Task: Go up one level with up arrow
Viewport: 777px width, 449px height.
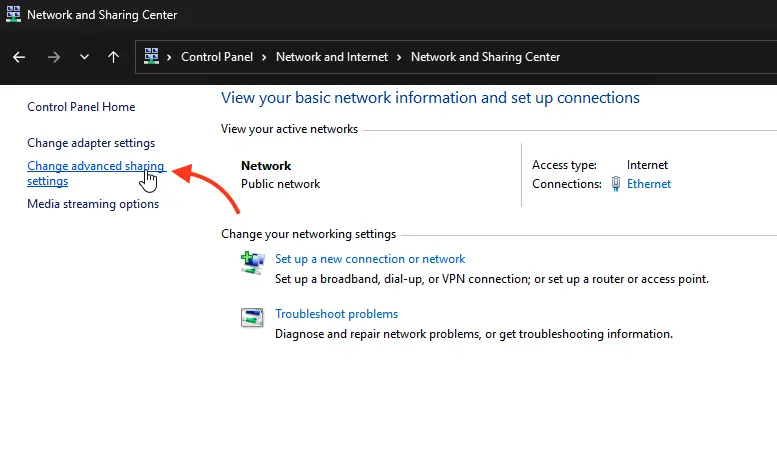Action: coord(113,57)
